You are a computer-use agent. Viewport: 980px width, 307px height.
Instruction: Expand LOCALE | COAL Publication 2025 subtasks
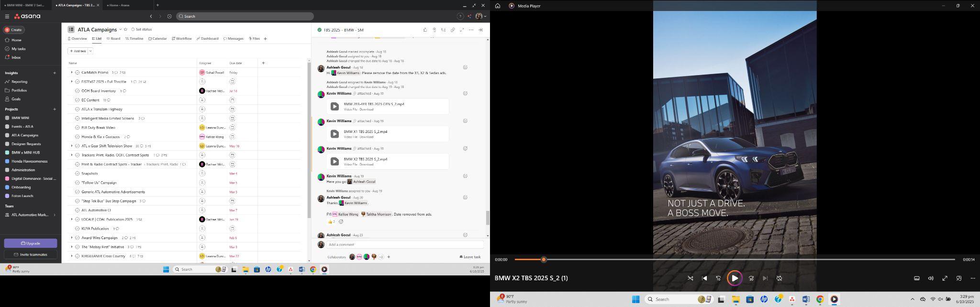[72, 219]
